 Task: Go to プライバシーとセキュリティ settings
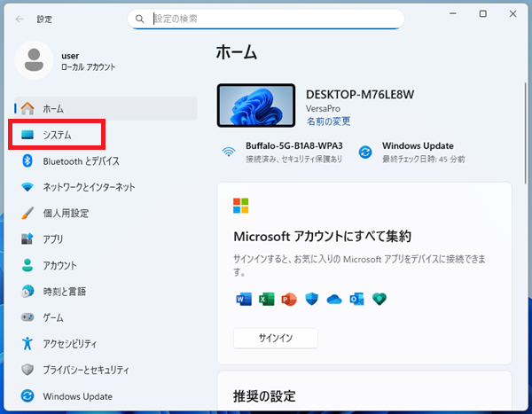click(86, 370)
